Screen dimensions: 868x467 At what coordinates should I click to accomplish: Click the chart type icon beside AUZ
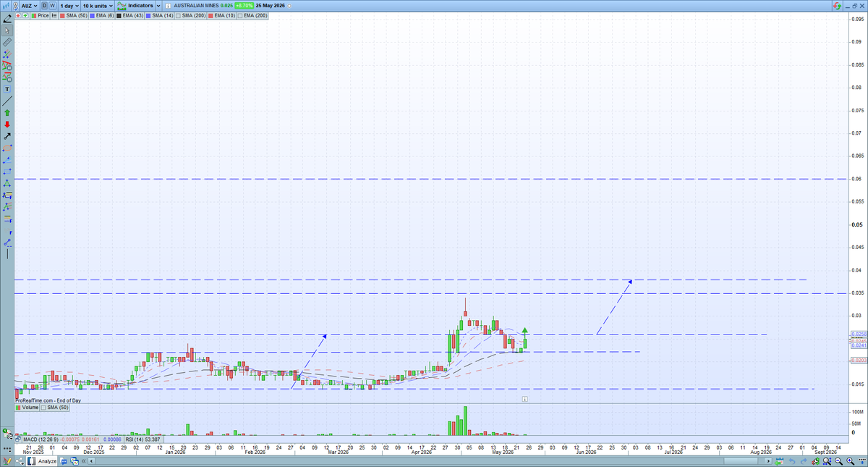point(6,5)
